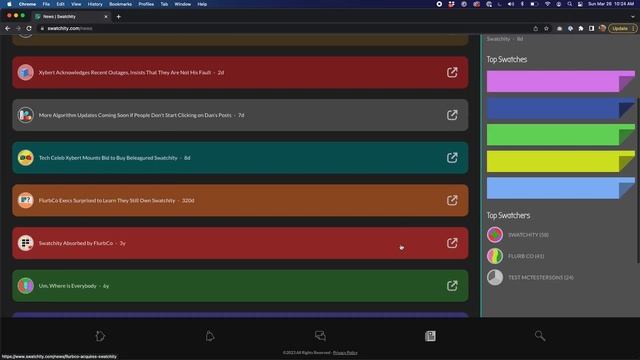Select news icon in bottom navigation
The image size is (640, 360).
coord(430,336)
